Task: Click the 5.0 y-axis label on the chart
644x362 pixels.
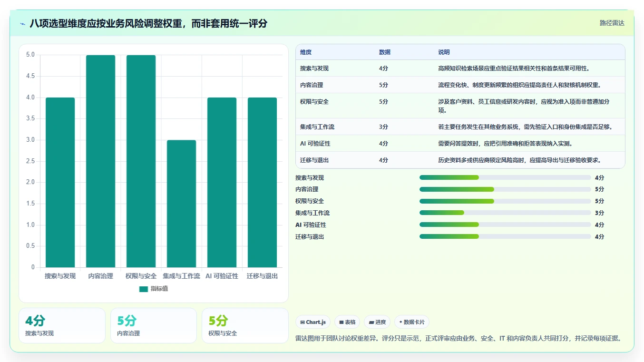Action: coord(30,55)
